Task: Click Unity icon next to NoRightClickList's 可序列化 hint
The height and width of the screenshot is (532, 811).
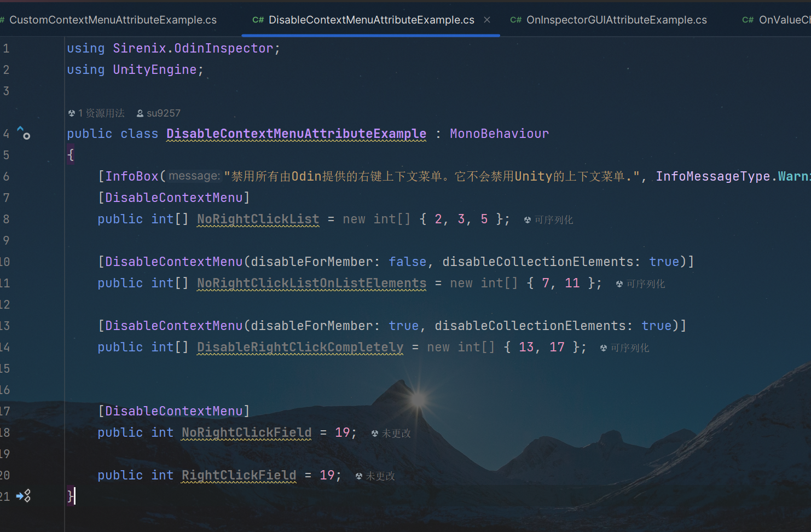Action: click(x=528, y=220)
